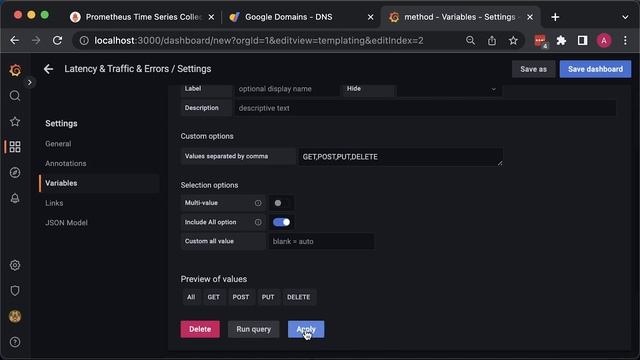This screenshot has height=360, width=640.
Task: Reload the page
Action: coord(58,40)
